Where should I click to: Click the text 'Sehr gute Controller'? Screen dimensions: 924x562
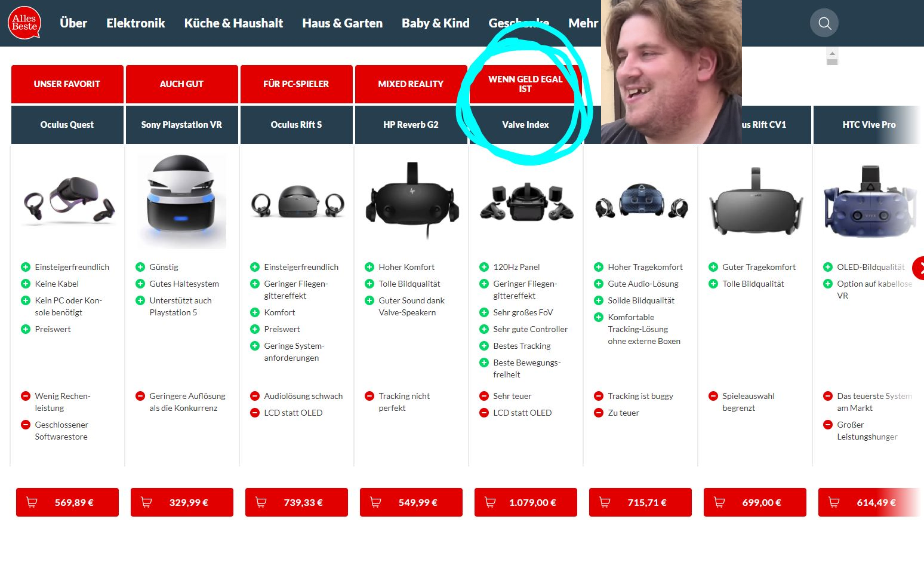tap(531, 329)
